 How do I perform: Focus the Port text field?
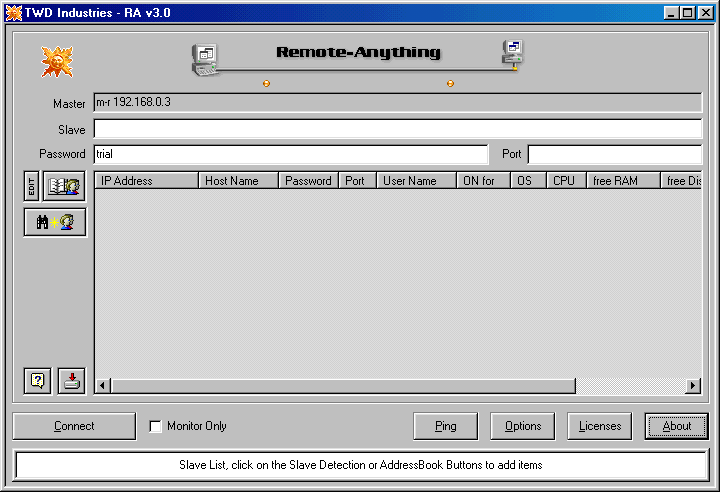(x=614, y=154)
